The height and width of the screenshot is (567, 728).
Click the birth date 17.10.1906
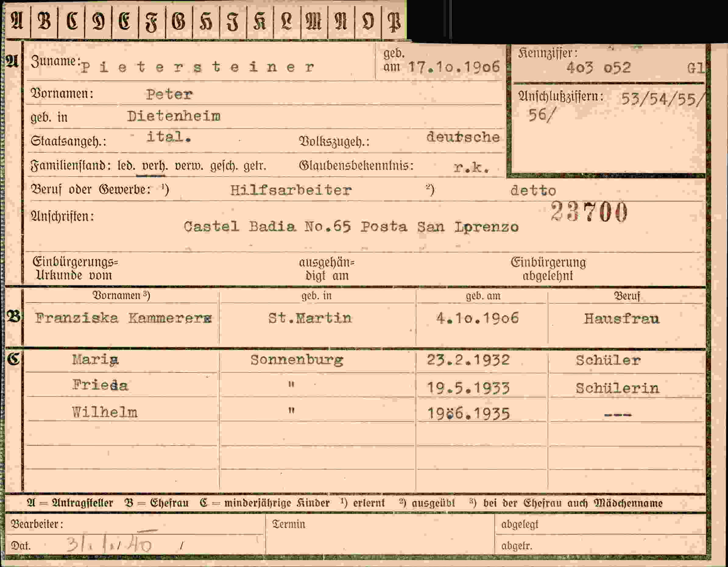click(454, 67)
